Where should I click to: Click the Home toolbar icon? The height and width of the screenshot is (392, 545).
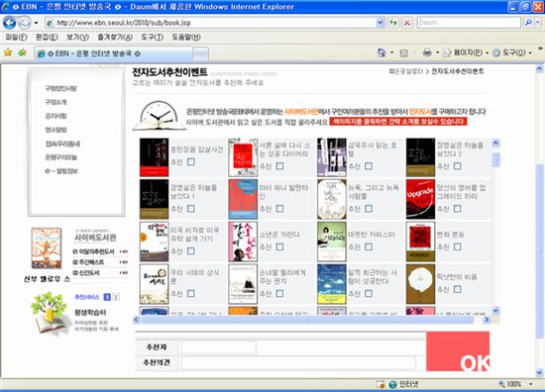(381, 52)
